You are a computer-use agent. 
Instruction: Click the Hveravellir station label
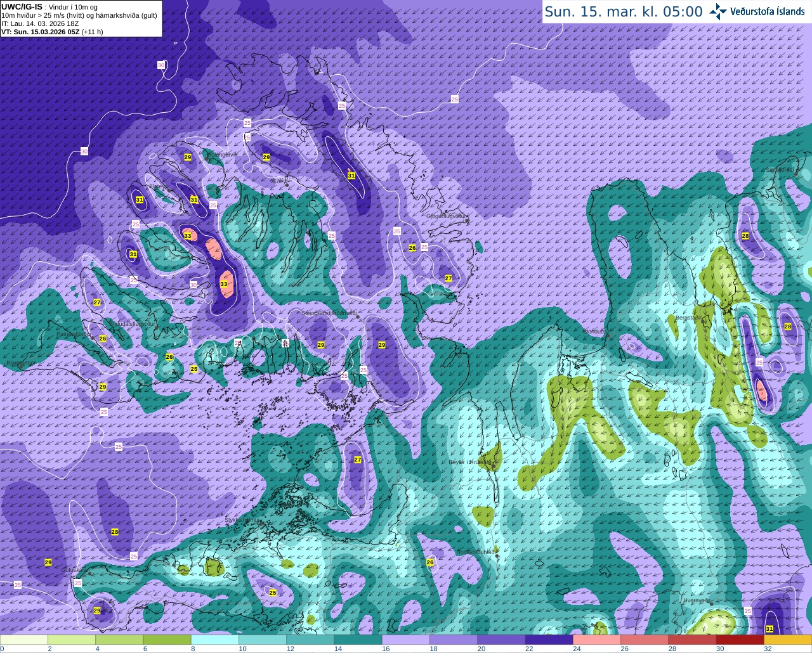pos(697,600)
